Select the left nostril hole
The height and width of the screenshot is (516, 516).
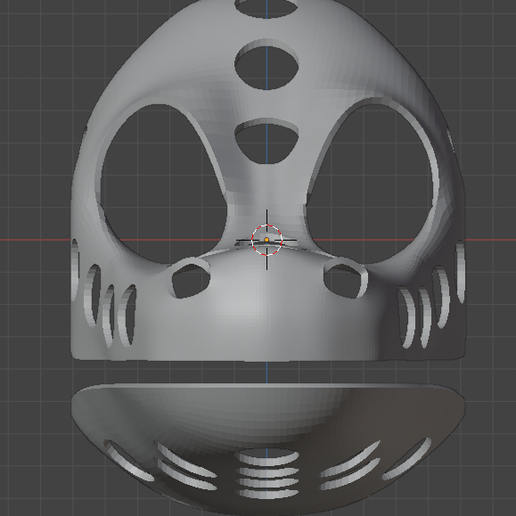tap(191, 281)
